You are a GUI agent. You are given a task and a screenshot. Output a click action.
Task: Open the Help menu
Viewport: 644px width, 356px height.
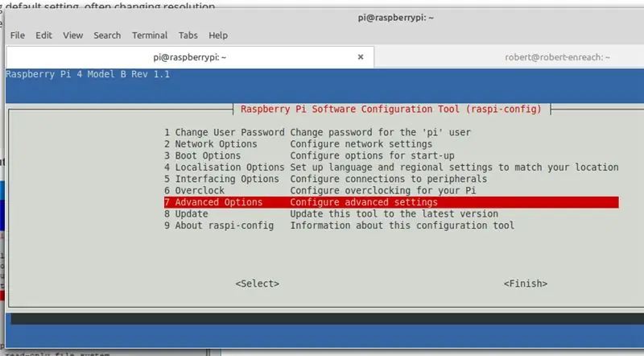click(218, 35)
